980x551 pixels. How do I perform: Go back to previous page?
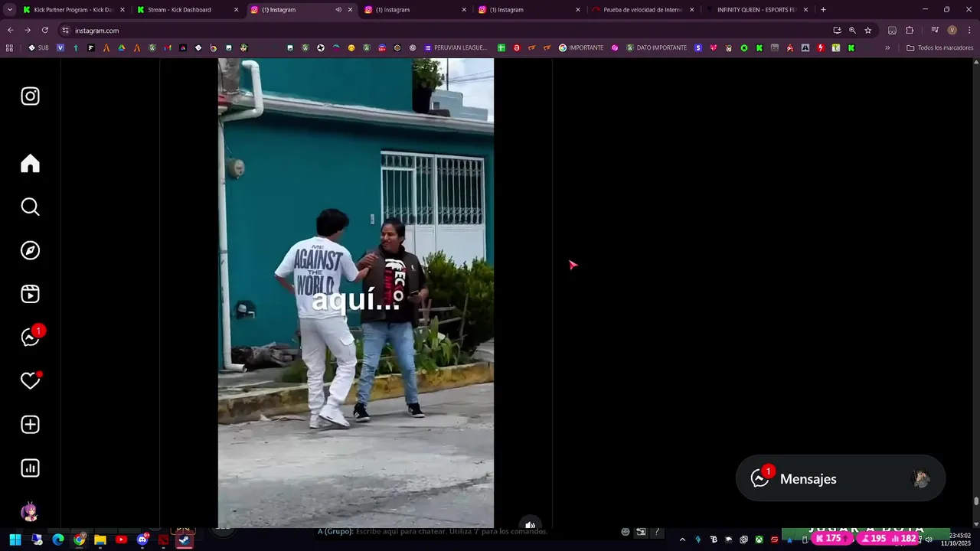(10, 30)
